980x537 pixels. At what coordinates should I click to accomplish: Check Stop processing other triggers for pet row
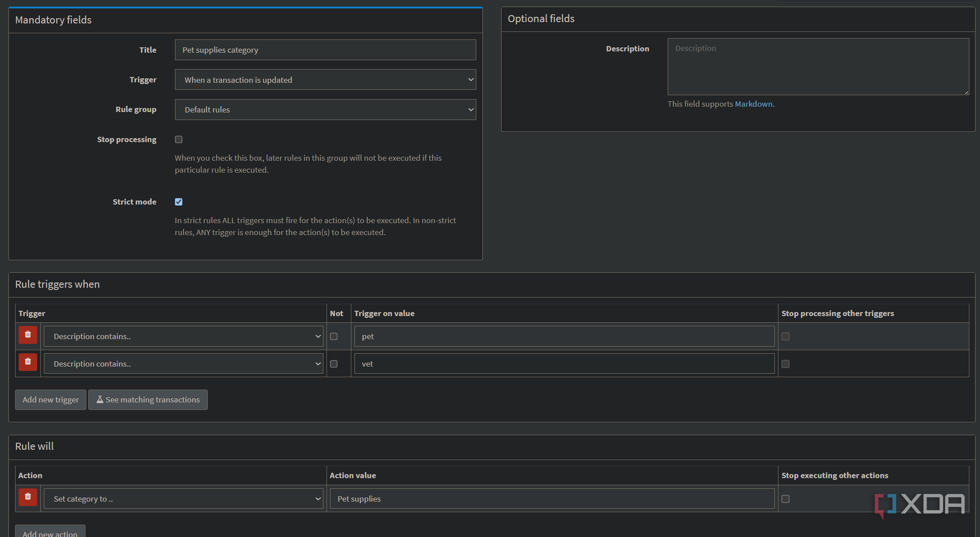(786, 336)
